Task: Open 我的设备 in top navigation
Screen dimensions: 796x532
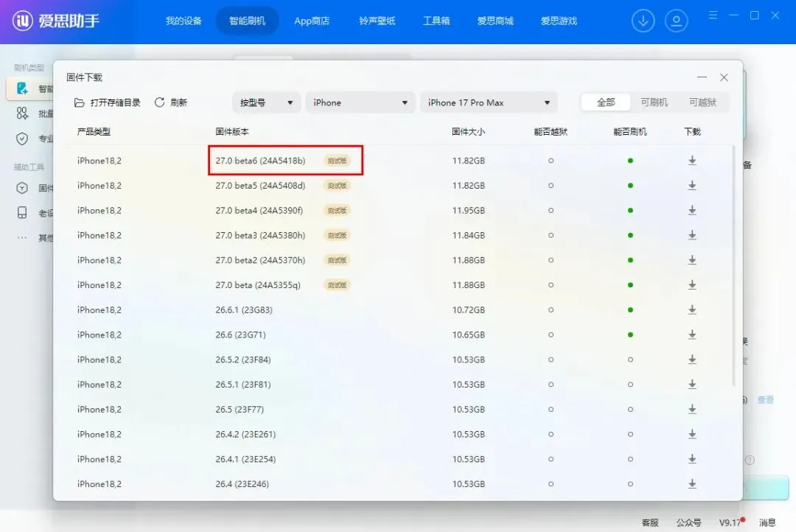Action: tap(184, 21)
